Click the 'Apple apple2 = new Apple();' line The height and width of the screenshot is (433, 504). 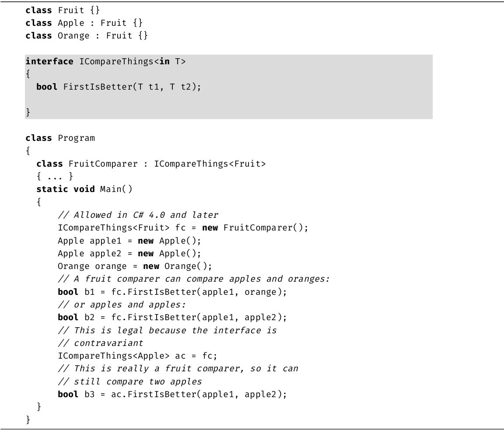(x=129, y=253)
